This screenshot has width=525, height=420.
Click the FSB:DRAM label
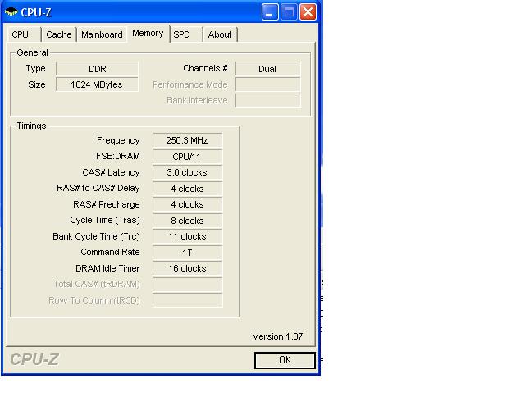click(118, 156)
